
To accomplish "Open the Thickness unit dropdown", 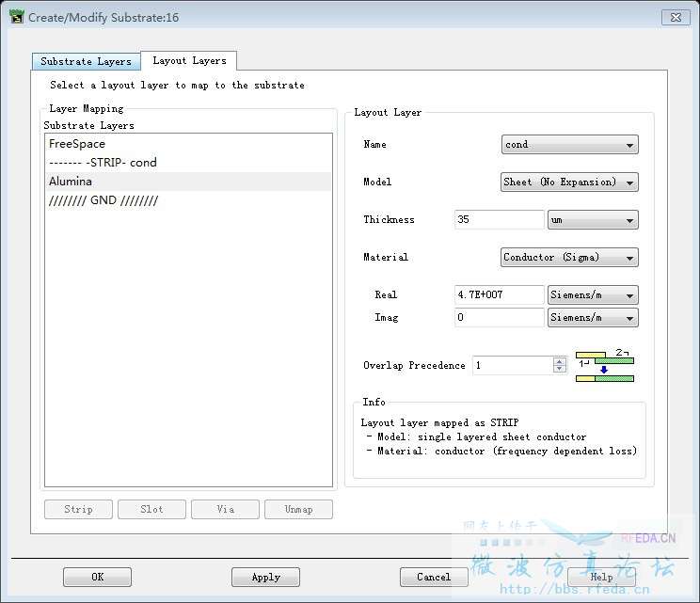I will (592, 220).
